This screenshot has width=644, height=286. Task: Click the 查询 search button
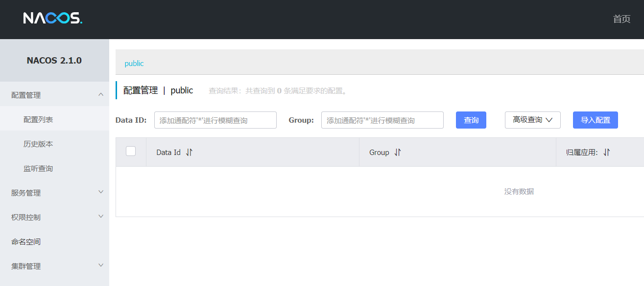click(x=471, y=120)
